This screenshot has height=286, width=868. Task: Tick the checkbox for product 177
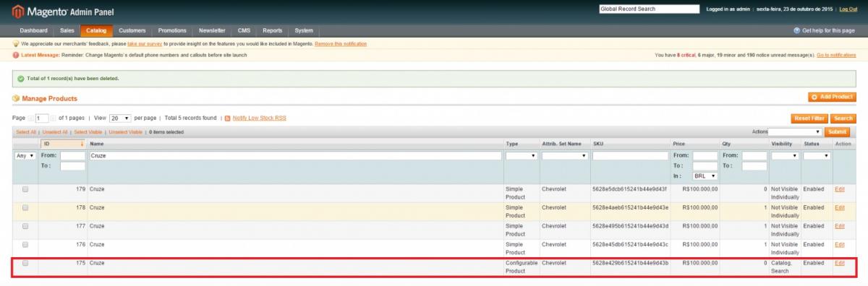[x=25, y=226]
